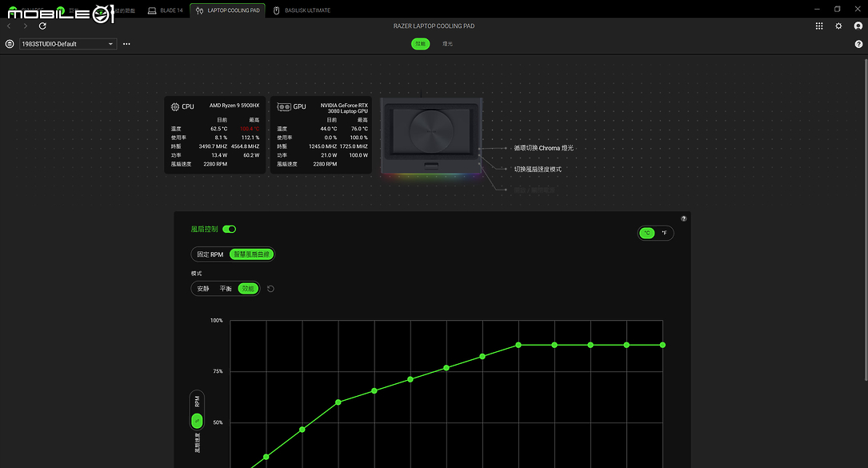Image resolution: width=868 pixels, height=468 pixels.
Task: Click 切換風扇速度模式 label
Action: coord(538,170)
